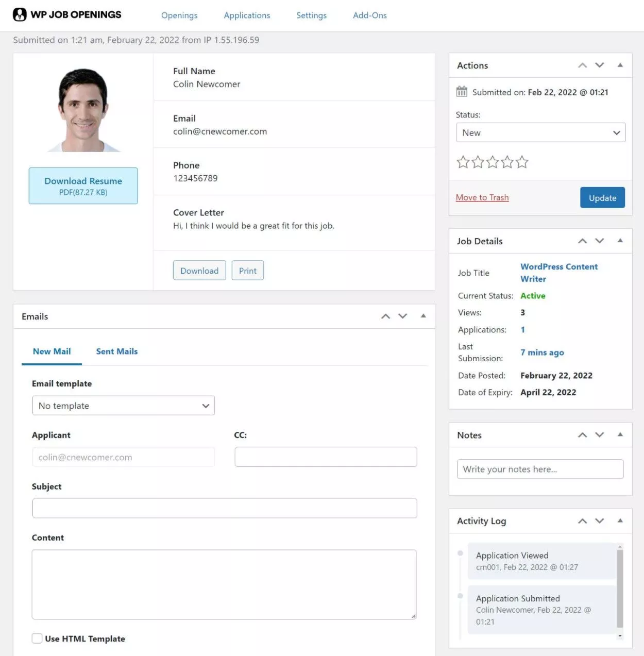This screenshot has width=644, height=656.
Task: Click the Download button under cover letter
Action: [199, 271]
